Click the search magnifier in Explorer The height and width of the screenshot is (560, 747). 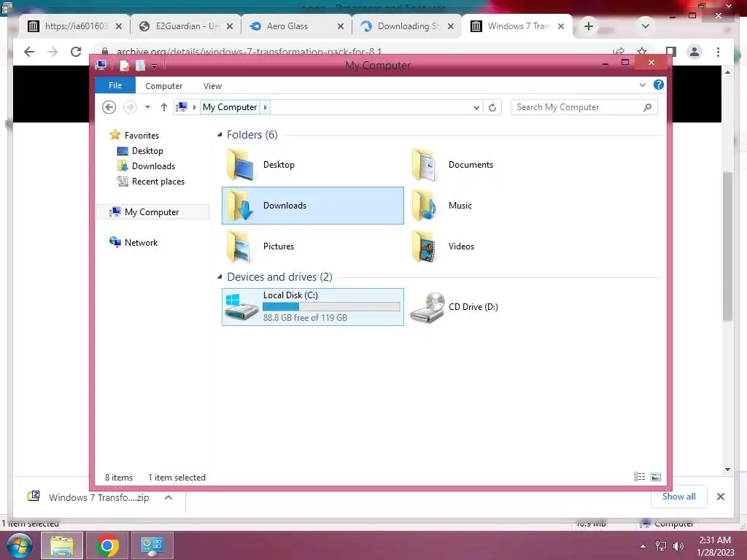(647, 108)
